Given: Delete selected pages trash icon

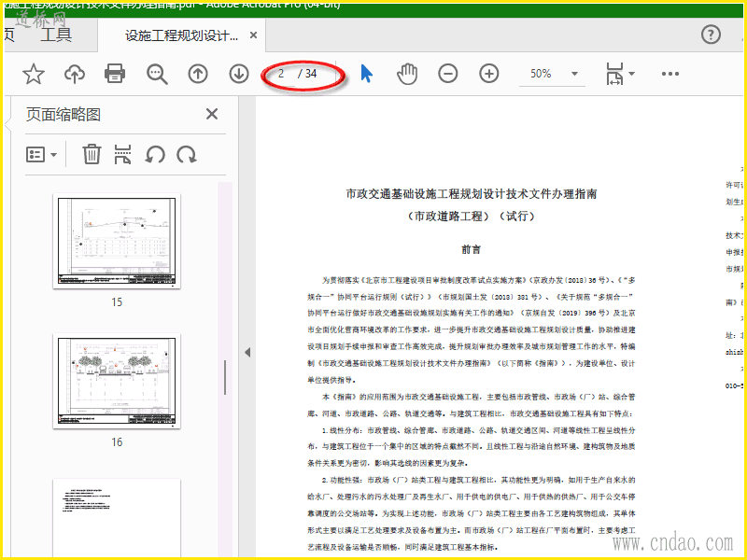Looking at the screenshot, I should 92,154.
